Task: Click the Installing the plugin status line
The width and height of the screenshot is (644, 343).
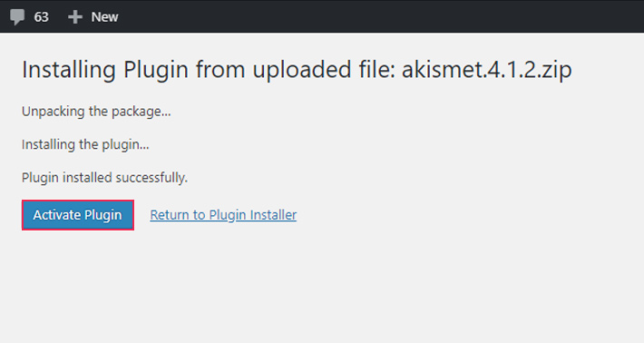Action: [85, 144]
